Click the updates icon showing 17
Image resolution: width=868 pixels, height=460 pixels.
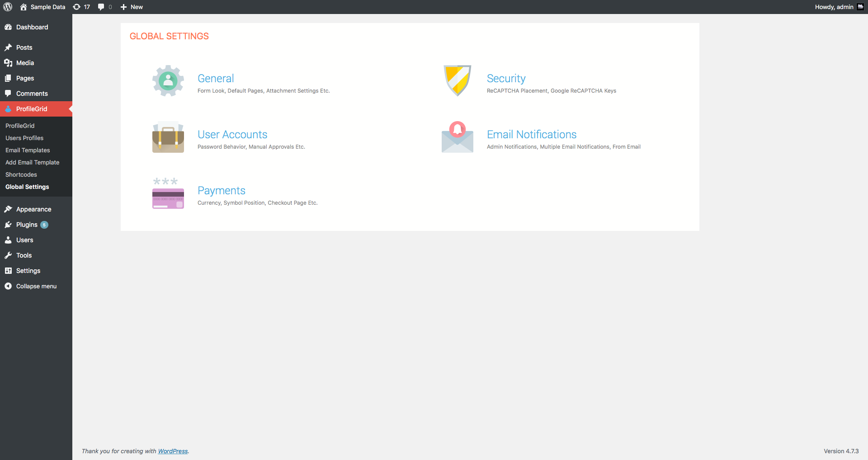tap(77, 7)
